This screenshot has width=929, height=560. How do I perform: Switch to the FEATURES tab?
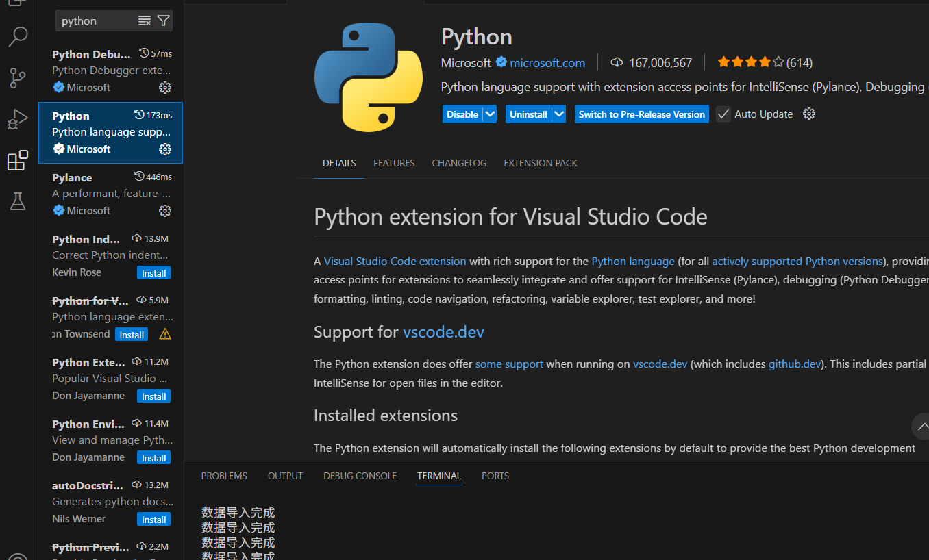point(394,163)
